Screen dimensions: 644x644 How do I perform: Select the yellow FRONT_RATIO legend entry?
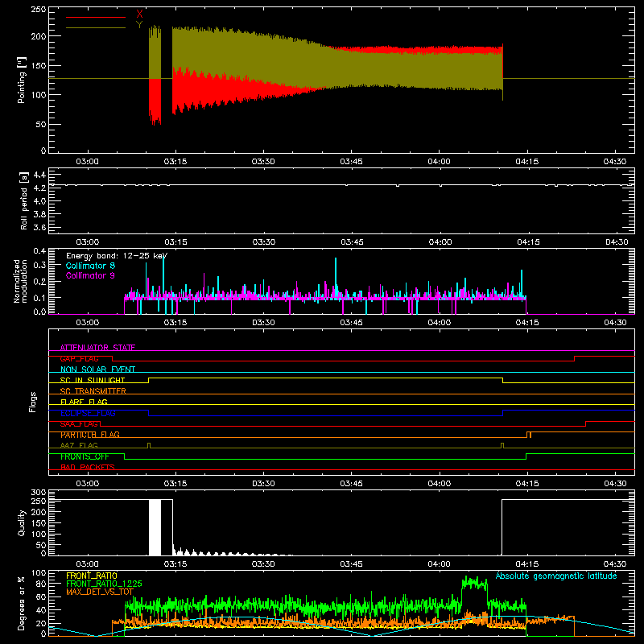coord(92,576)
